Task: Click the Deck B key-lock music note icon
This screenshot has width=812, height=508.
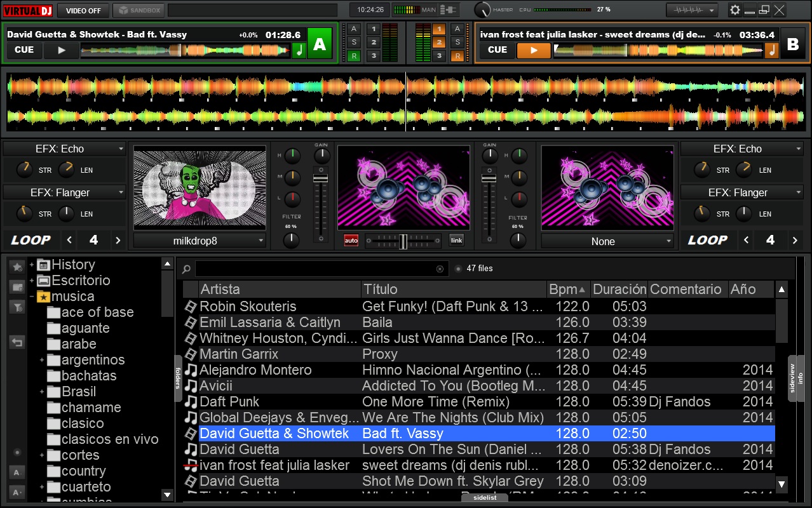Action: (x=771, y=50)
